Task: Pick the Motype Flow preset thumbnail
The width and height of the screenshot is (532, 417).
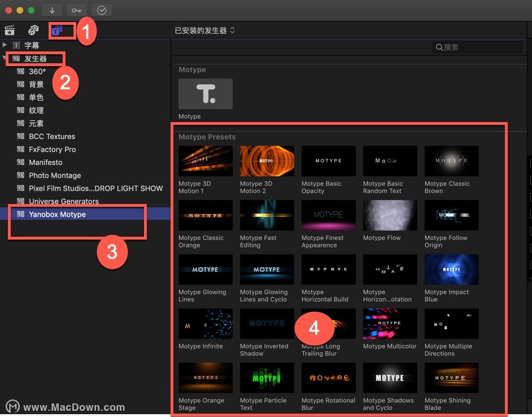Action: pos(390,215)
